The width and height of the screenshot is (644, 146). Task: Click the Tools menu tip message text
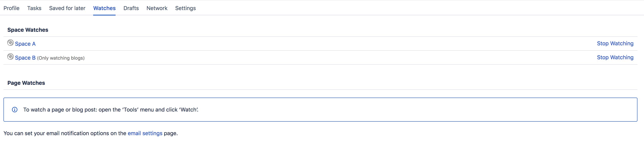[x=111, y=110]
